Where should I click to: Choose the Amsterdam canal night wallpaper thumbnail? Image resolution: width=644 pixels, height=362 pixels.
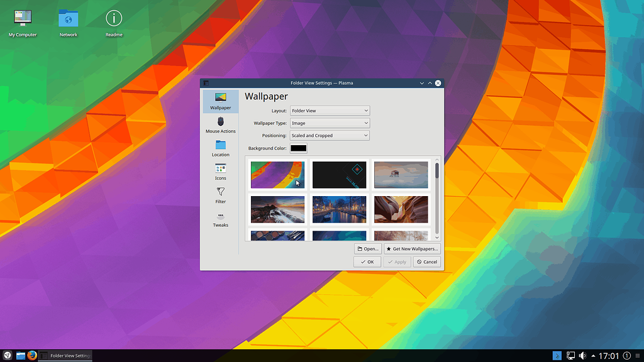(340, 209)
